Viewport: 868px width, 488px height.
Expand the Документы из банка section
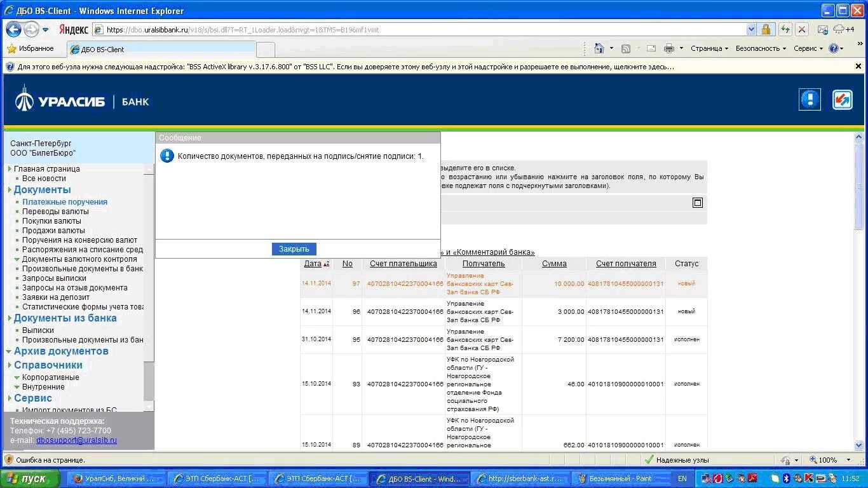click(10, 318)
